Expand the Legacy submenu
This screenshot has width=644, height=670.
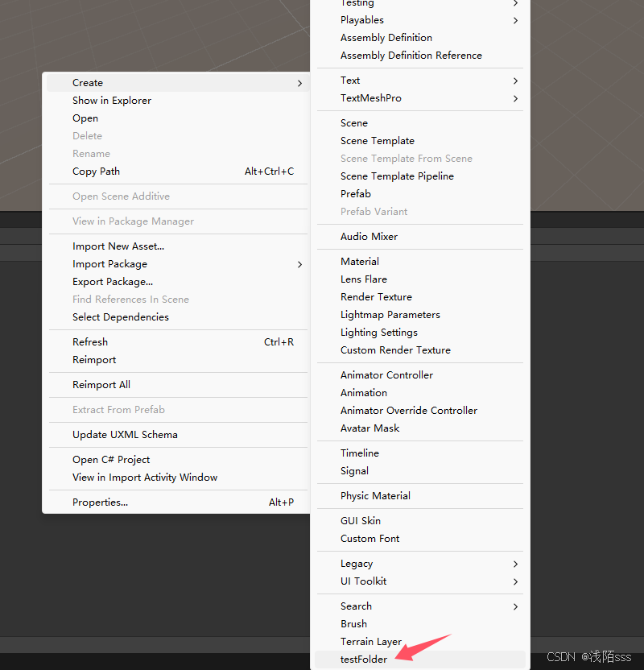pyautogui.click(x=420, y=564)
